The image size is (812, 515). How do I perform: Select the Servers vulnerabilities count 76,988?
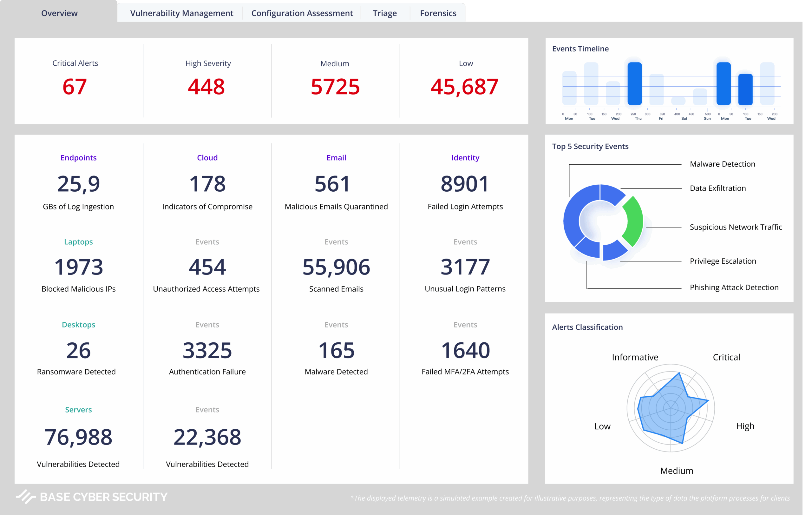click(x=78, y=437)
